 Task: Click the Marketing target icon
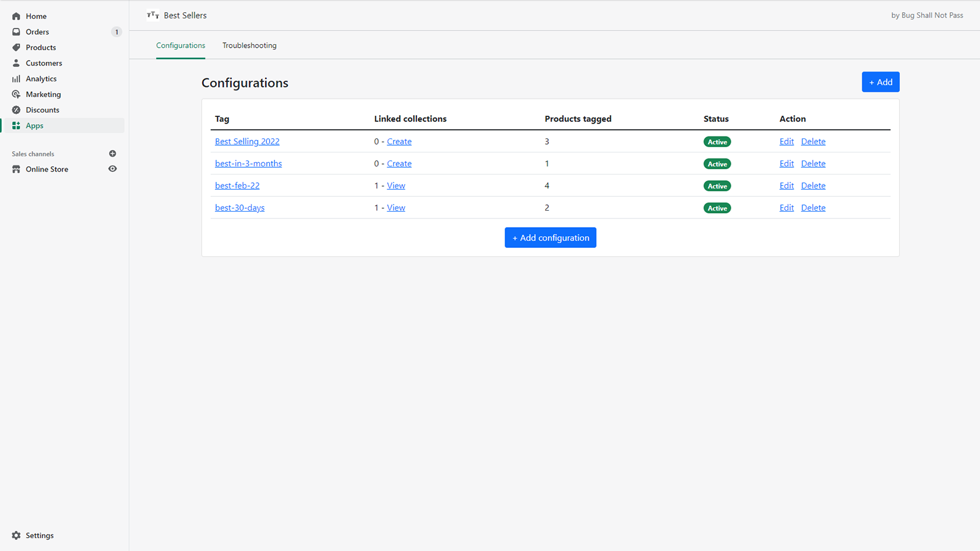coord(16,94)
